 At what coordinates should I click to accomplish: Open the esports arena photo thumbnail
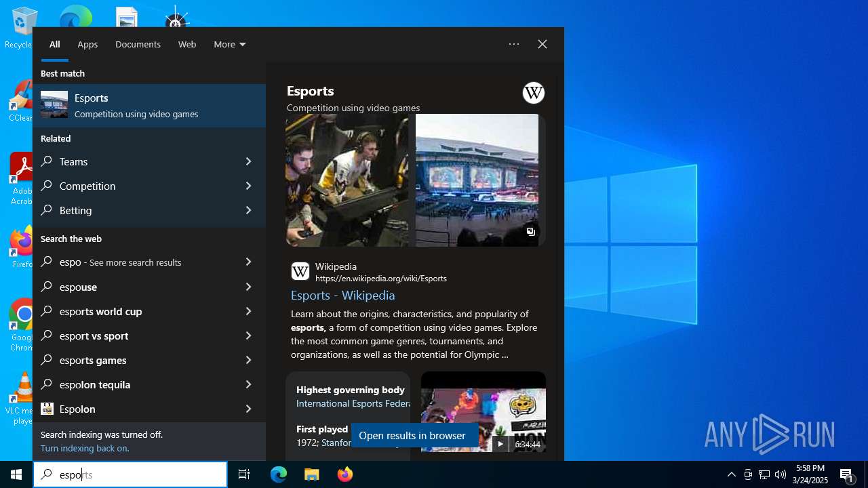click(477, 180)
